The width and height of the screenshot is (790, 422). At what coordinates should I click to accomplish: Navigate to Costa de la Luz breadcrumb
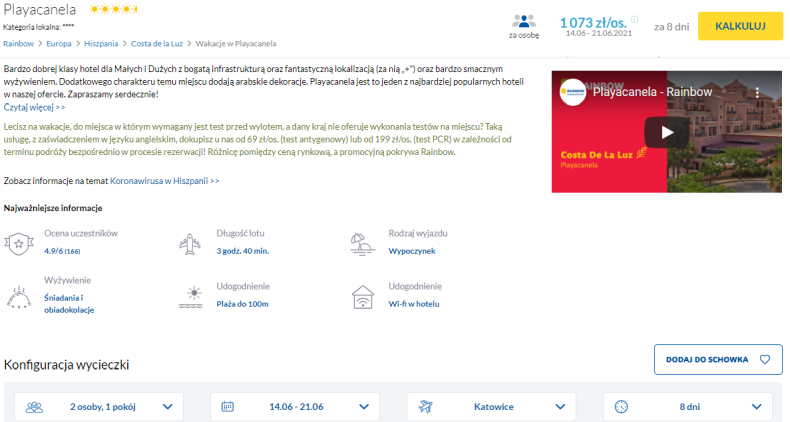[x=157, y=44]
